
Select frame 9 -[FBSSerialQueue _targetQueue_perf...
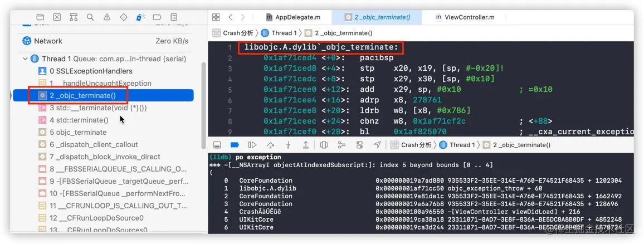click(x=104, y=181)
